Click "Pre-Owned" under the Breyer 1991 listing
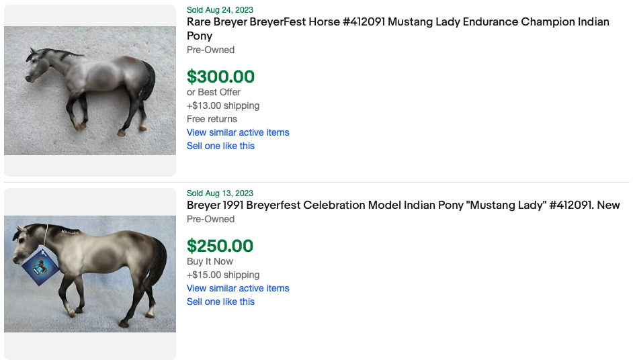The height and width of the screenshot is (364, 633). pyautogui.click(x=210, y=219)
